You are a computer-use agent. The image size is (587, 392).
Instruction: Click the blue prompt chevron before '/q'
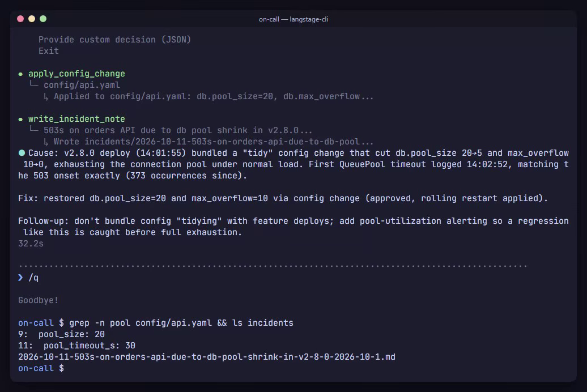[x=20, y=278]
